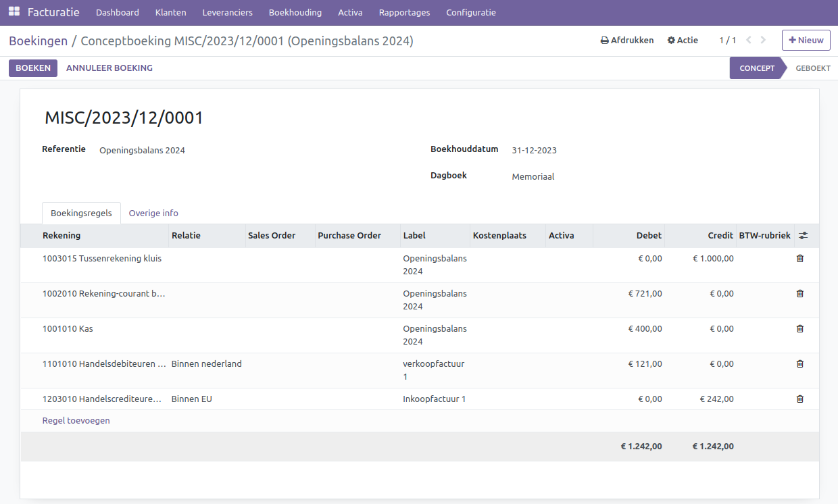Select the Geboekt status stage
The height and width of the screenshot is (504, 838).
[813, 68]
